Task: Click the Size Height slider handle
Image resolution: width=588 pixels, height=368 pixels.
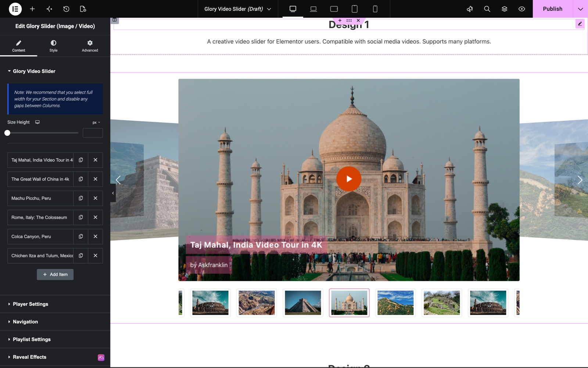Action: (x=7, y=133)
